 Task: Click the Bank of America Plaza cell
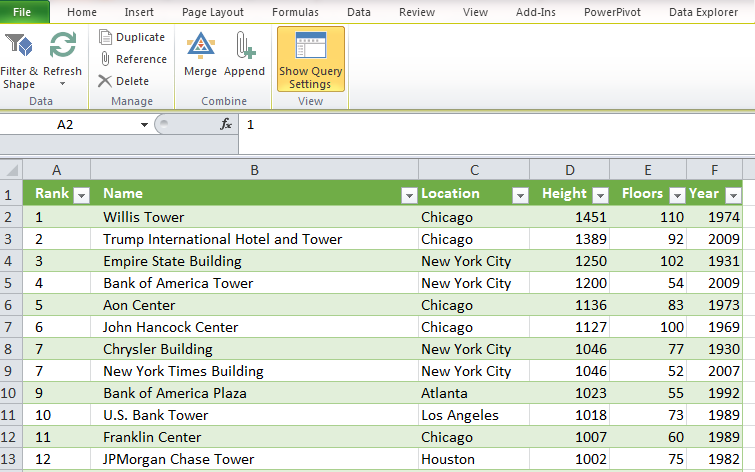[254, 393]
